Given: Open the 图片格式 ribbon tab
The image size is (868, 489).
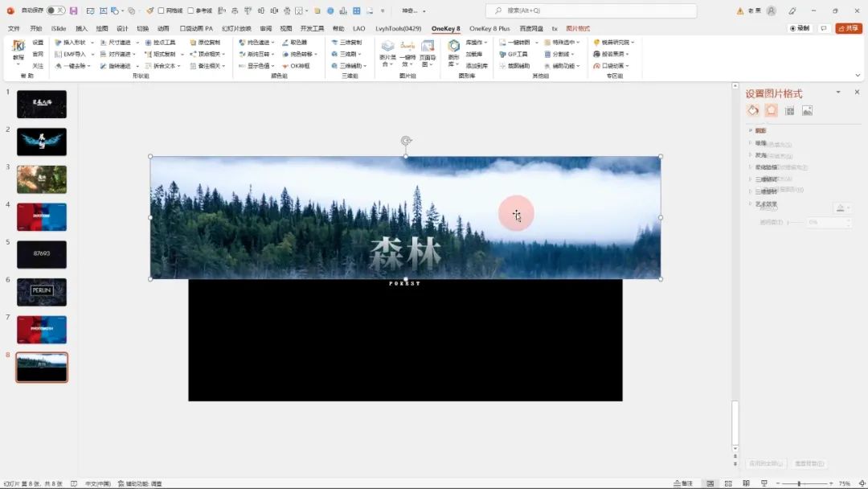Looking at the screenshot, I should [577, 28].
